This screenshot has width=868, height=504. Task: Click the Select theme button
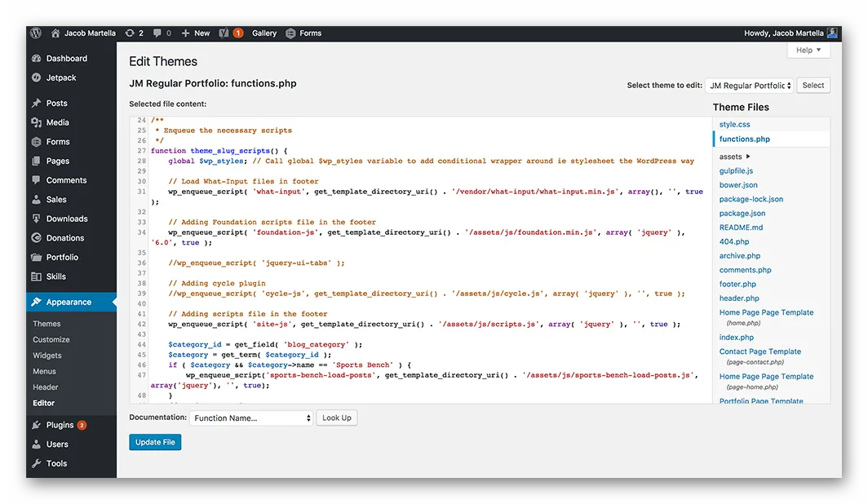pos(813,85)
